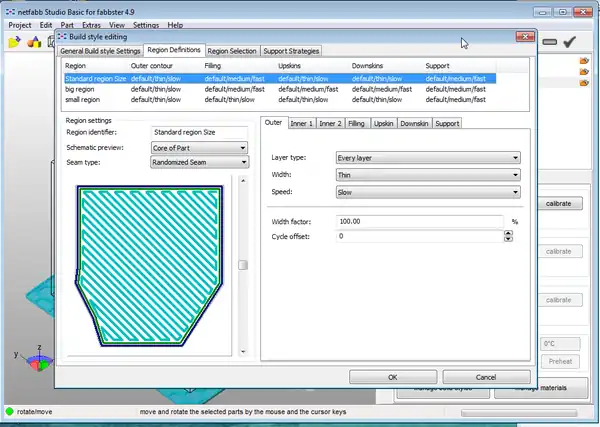Open the Layer type dropdown

(428, 157)
